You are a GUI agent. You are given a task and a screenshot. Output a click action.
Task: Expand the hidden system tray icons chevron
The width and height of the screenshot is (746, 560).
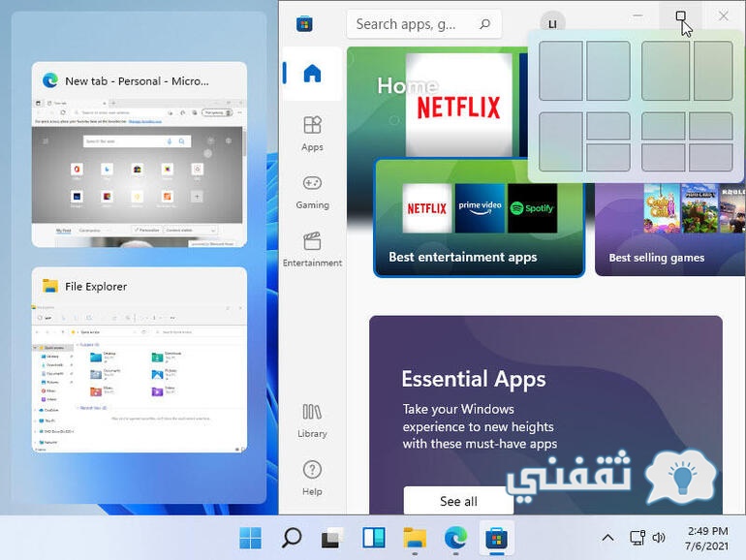pyautogui.click(x=607, y=538)
